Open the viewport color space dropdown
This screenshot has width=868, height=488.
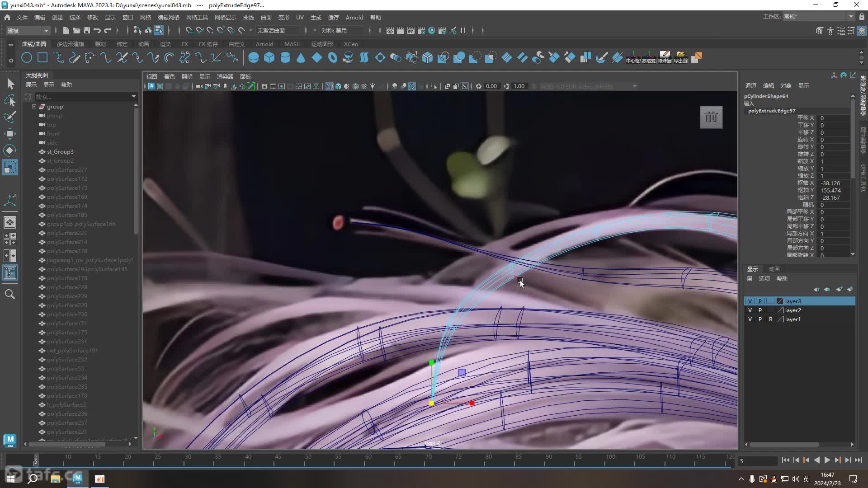[x=634, y=86]
